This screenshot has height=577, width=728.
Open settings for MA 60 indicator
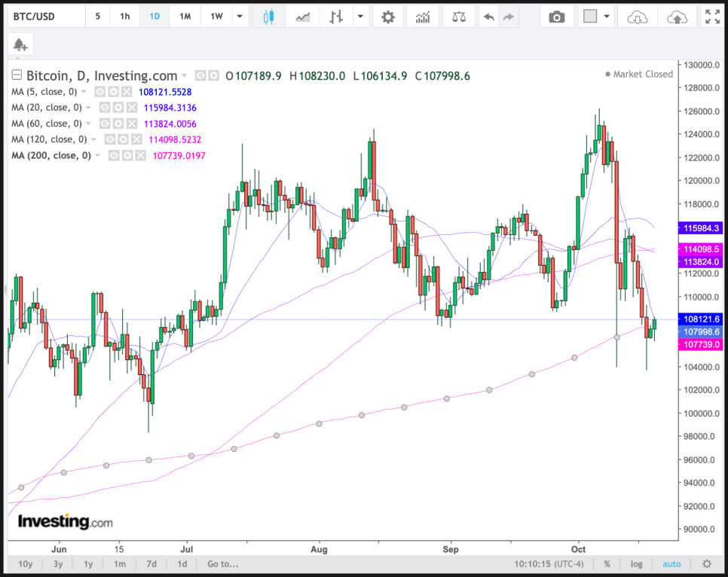click(x=118, y=124)
